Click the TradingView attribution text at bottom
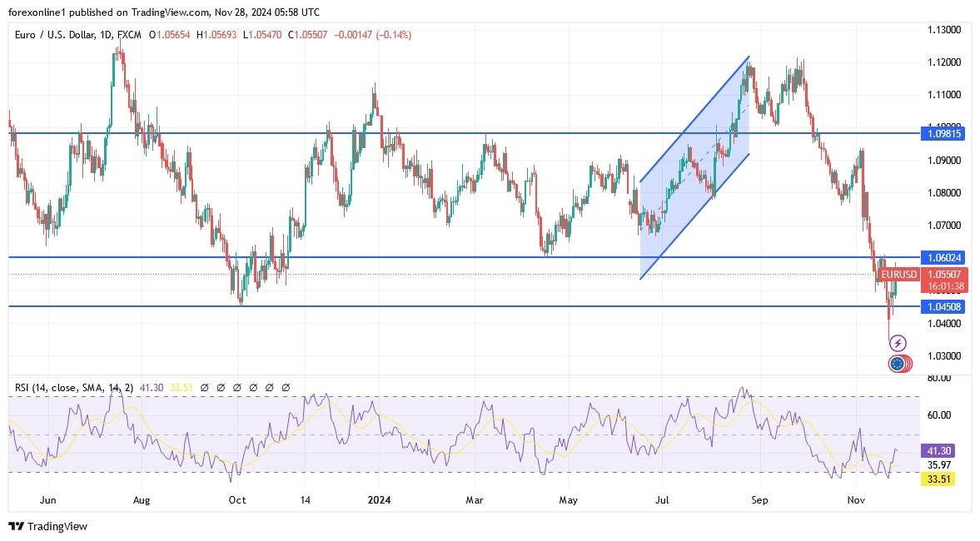The image size is (980, 541). point(58,527)
